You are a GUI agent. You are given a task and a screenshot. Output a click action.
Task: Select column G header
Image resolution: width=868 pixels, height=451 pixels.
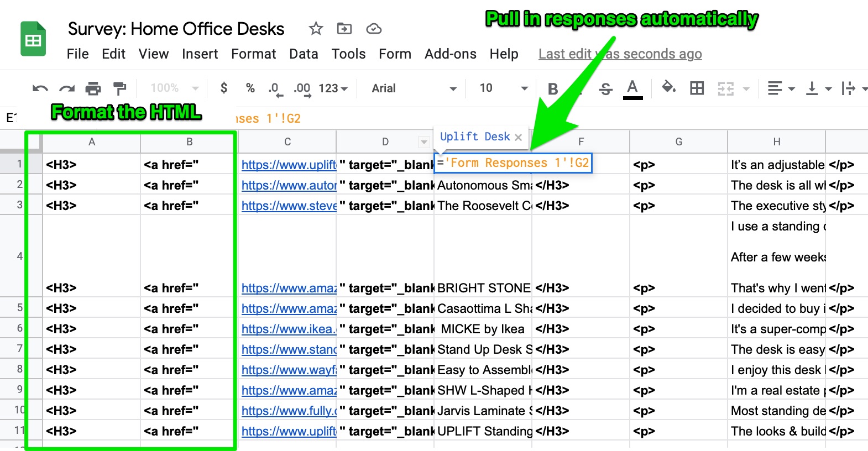click(x=678, y=142)
